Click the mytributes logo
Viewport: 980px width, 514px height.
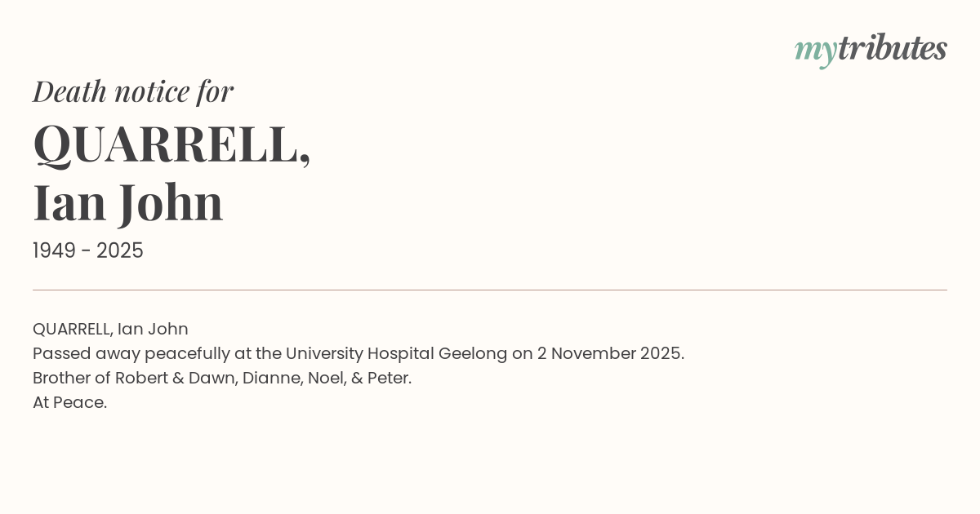pyautogui.click(x=871, y=49)
